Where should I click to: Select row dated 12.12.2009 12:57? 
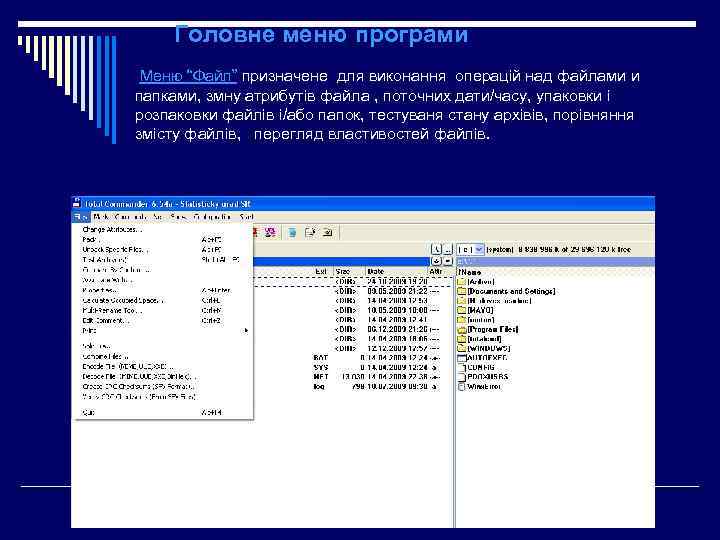point(353,349)
